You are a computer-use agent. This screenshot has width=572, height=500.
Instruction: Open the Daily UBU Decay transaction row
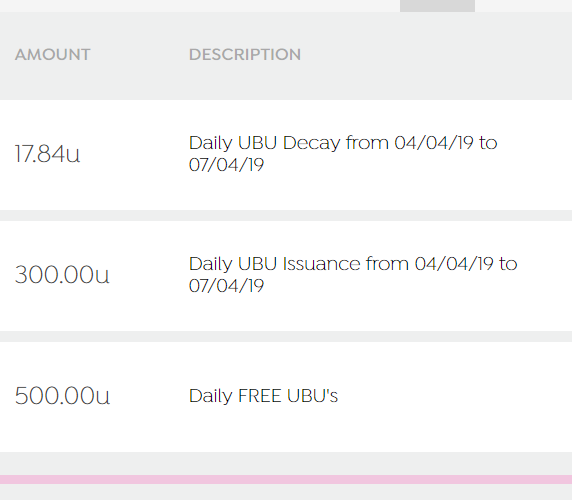[x=286, y=155]
